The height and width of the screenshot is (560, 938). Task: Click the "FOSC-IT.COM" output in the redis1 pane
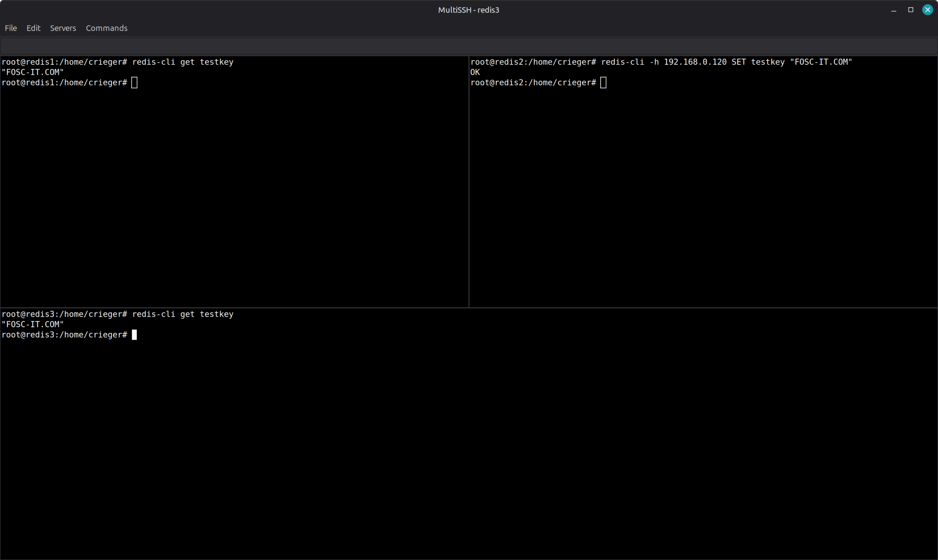[33, 72]
